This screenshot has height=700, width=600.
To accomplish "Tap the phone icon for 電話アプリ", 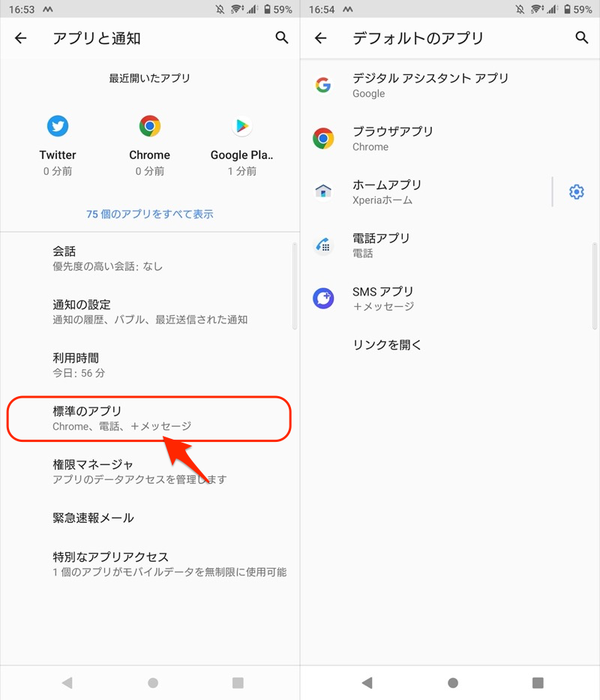I will click(x=323, y=245).
